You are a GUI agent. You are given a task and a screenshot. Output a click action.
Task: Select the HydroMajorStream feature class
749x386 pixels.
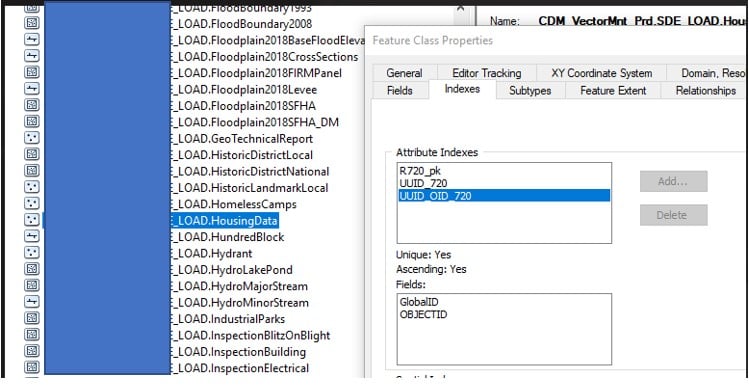tap(239, 286)
